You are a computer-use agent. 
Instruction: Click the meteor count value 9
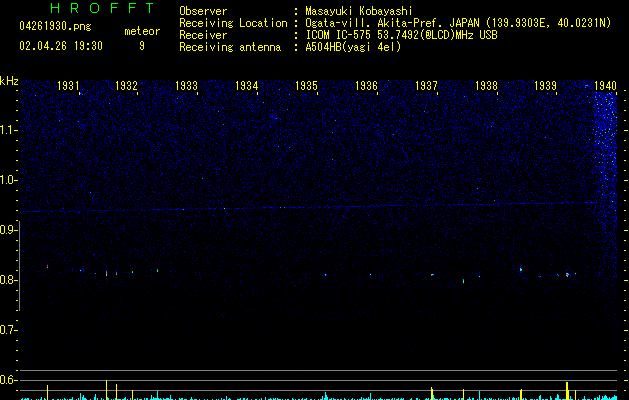coord(142,46)
